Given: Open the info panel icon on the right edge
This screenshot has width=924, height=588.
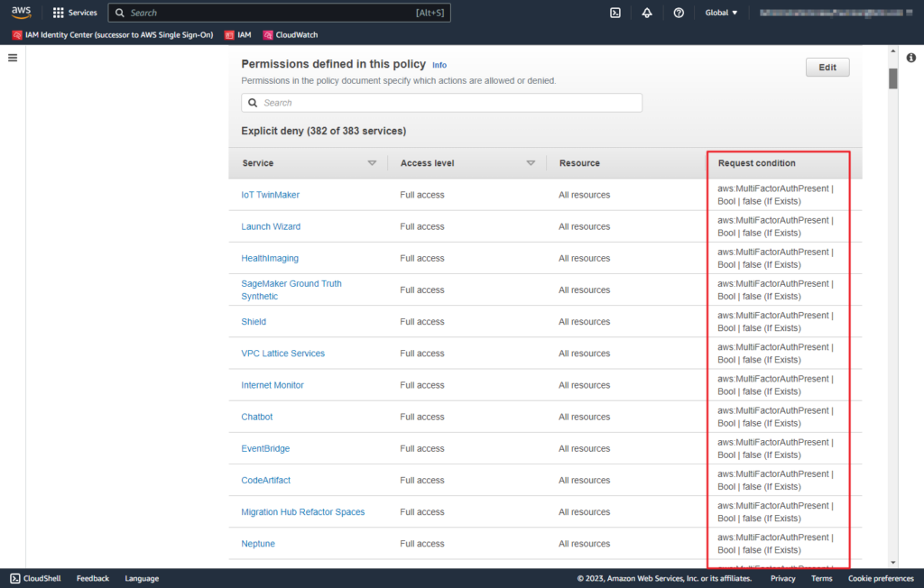Looking at the screenshot, I should (911, 58).
